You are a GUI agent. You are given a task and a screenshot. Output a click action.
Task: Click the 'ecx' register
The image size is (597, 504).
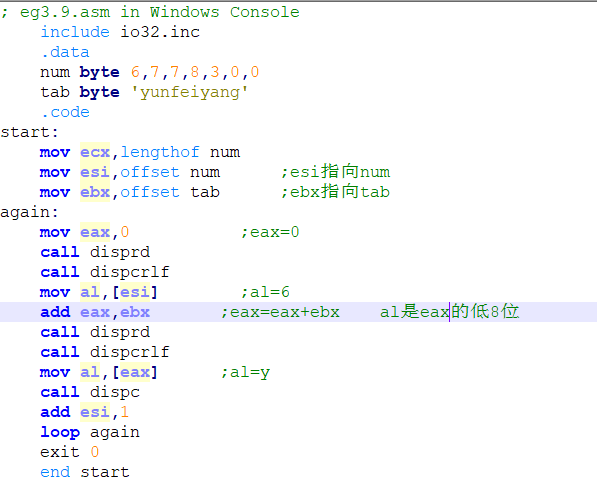pos(95,152)
